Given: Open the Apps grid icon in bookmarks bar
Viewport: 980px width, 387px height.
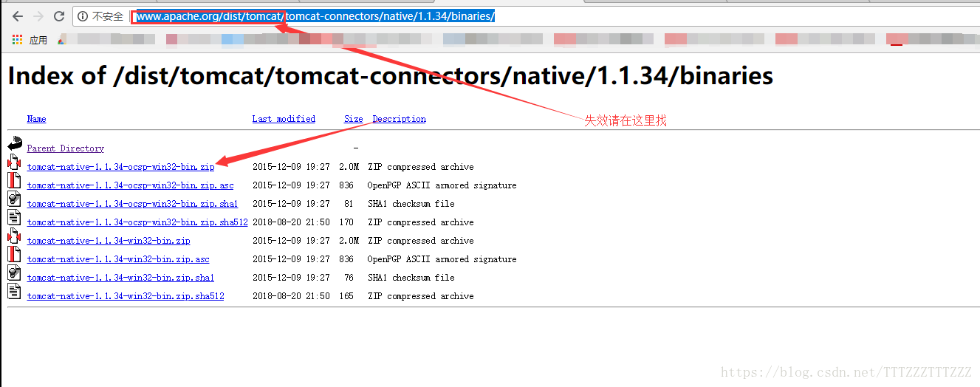Looking at the screenshot, I should click(x=18, y=40).
